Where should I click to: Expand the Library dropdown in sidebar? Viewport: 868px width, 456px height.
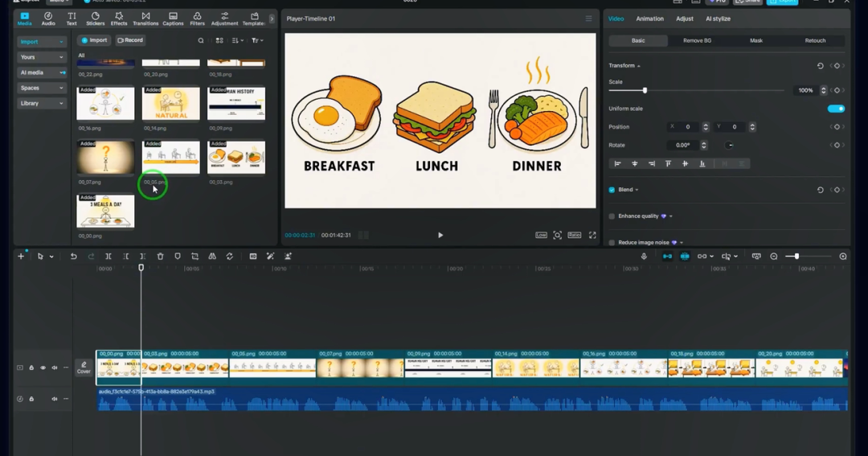coord(42,103)
